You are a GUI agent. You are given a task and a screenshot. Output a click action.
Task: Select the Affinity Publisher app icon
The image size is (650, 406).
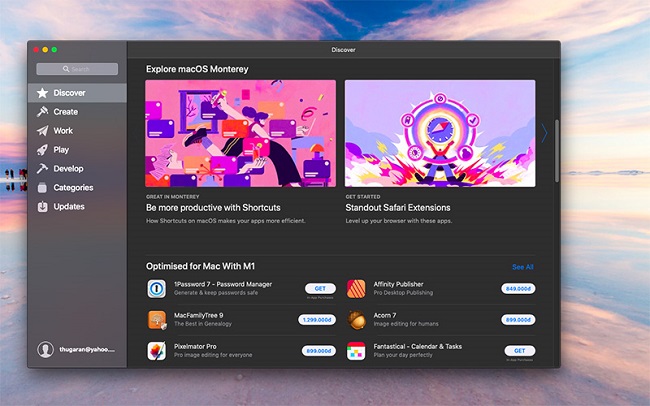tap(356, 289)
